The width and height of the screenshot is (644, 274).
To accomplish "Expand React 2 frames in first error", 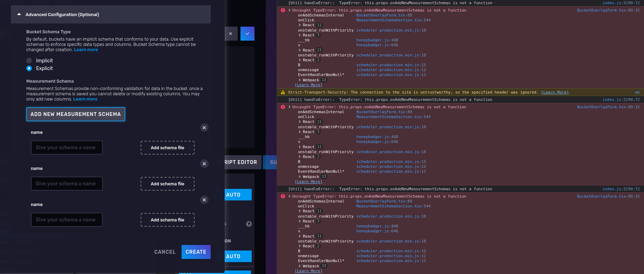I will click(x=300, y=60).
